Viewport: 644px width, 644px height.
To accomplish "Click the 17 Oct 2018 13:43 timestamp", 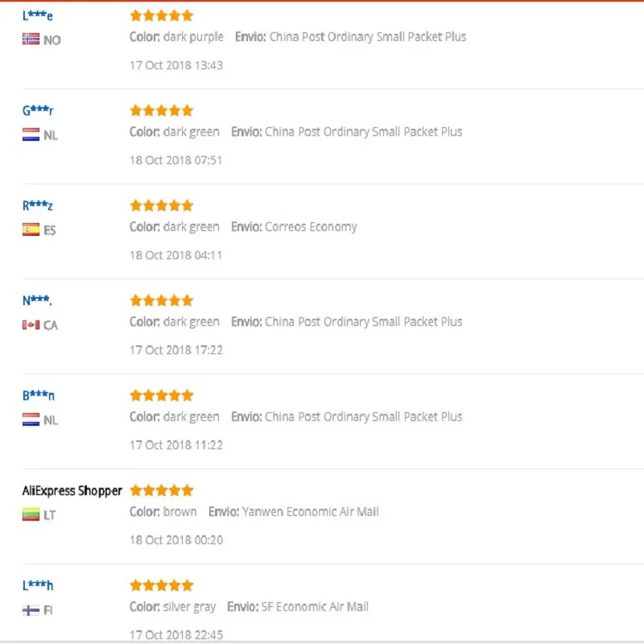I will 176,65.
